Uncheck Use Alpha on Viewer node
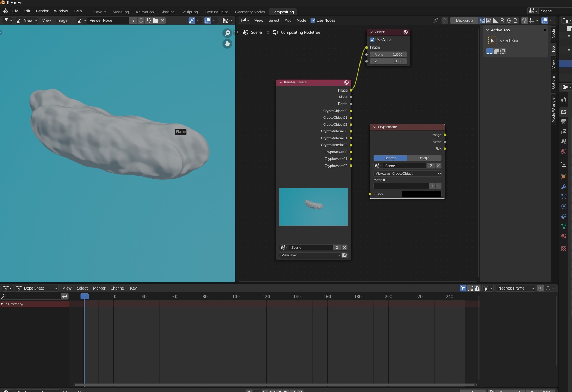Image resolution: width=572 pixels, height=392 pixels. coord(372,40)
